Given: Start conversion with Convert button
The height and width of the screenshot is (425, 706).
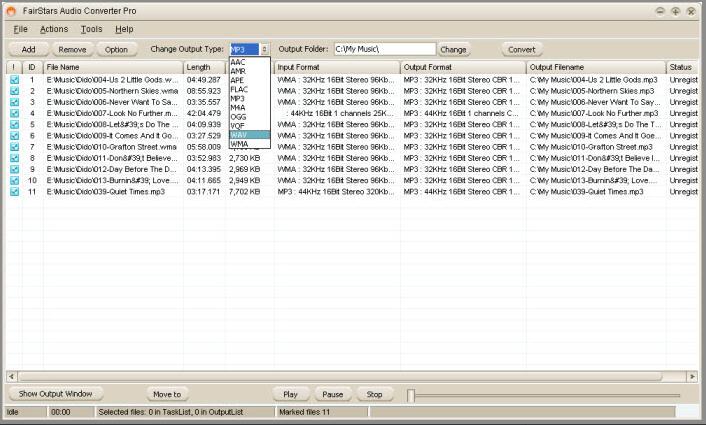Looking at the screenshot, I should pyautogui.click(x=521, y=50).
